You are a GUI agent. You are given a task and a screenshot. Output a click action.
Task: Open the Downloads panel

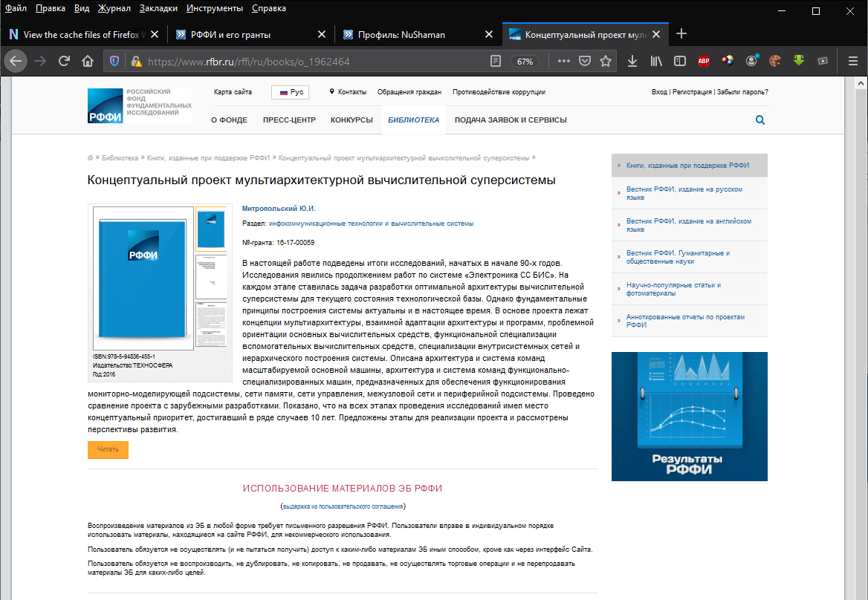coord(632,62)
